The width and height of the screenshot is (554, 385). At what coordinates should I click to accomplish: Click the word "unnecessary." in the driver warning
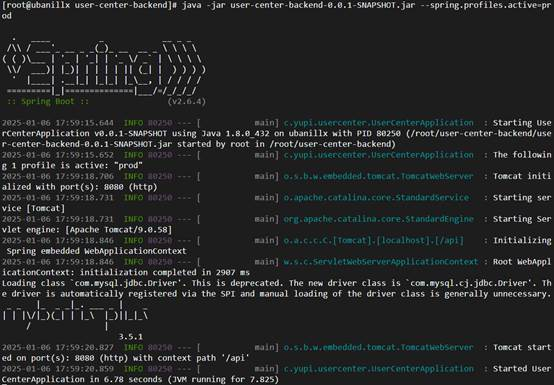coord(522,294)
